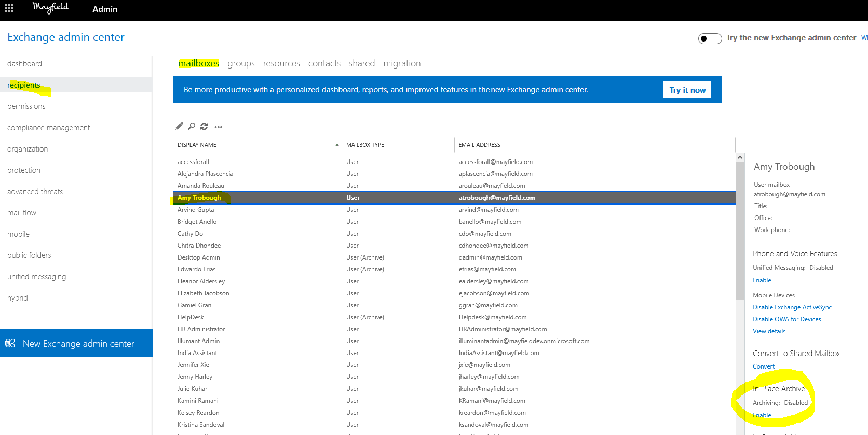Click the New Exchange admin center icon
This screenshot has width=868, height=435.
(x=10, y=343)
